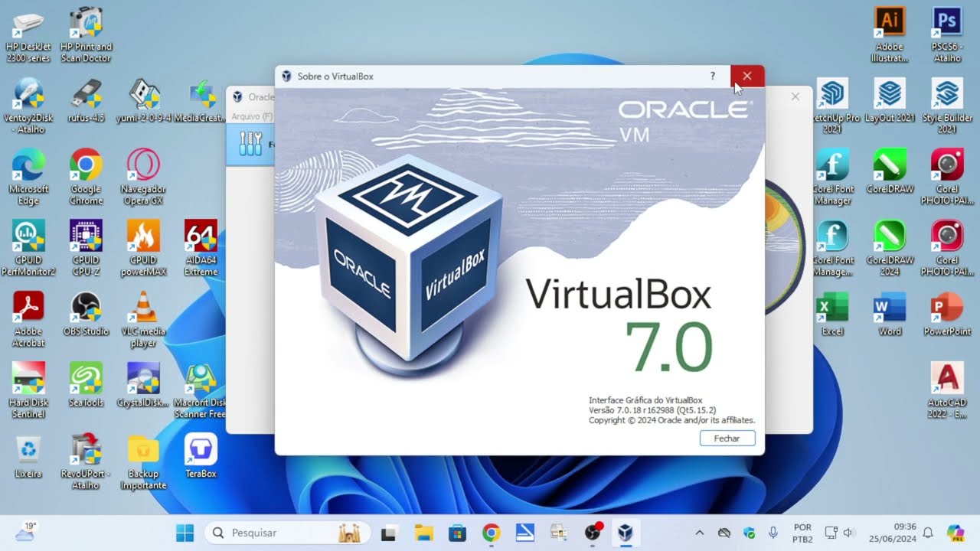Open Hard Disk Sentinel desktop icon
980x551 pixels.
(x=28, y=390)
